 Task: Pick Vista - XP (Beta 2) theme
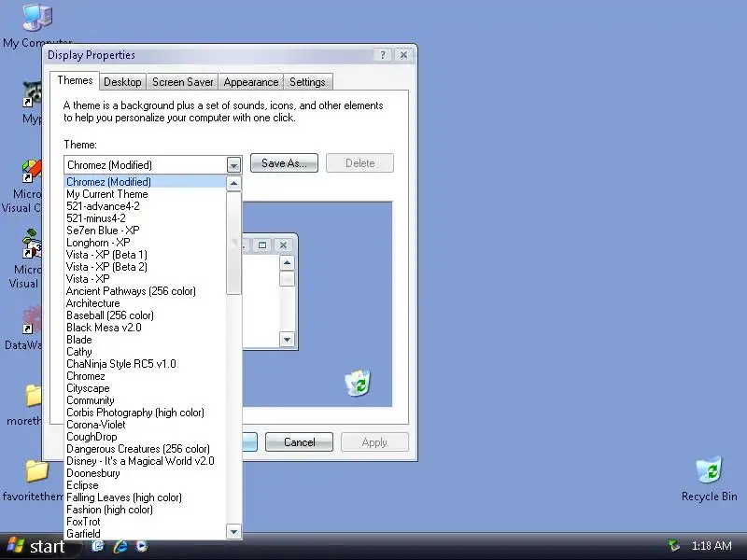point(146,267)
